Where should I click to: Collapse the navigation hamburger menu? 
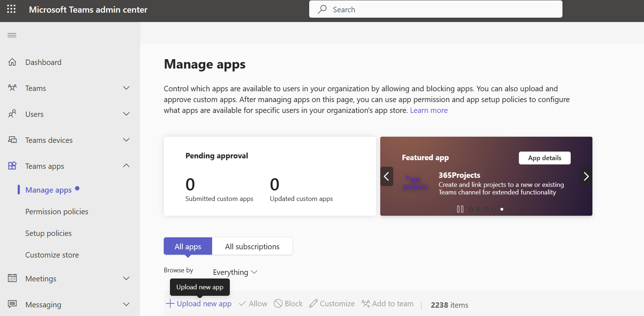click(x=12, y=35)
